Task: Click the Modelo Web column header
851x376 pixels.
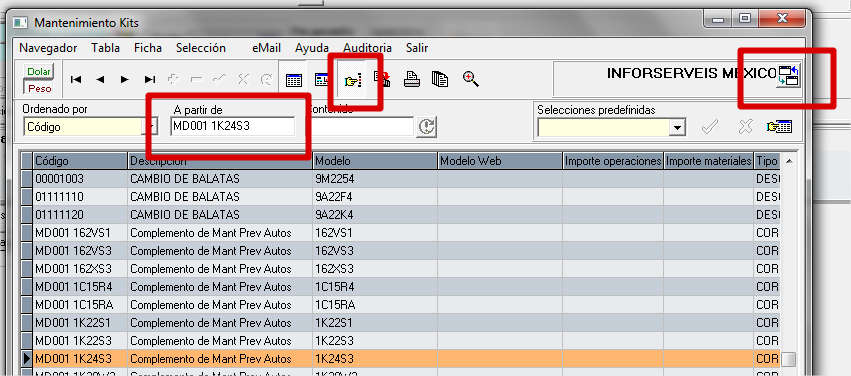Action: click(500, 161)
